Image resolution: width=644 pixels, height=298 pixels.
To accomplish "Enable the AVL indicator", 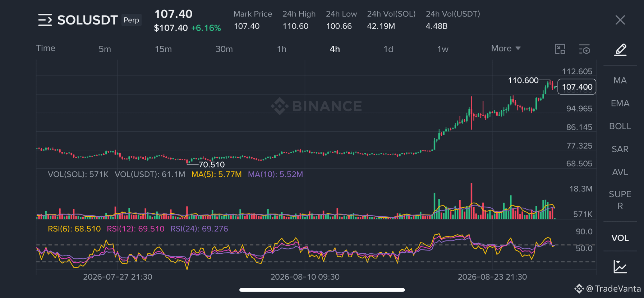I will (620, 172).
